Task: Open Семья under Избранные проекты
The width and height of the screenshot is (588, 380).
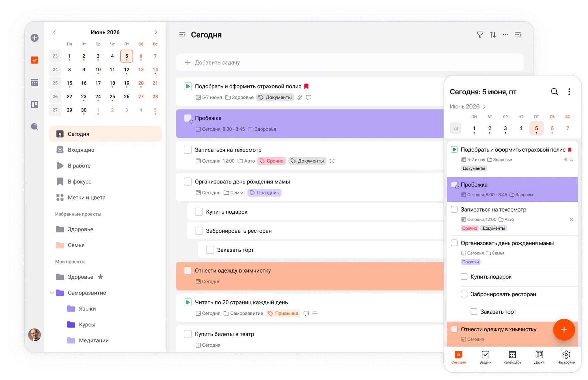Action: pyautogui.click(x=105, y=245)
